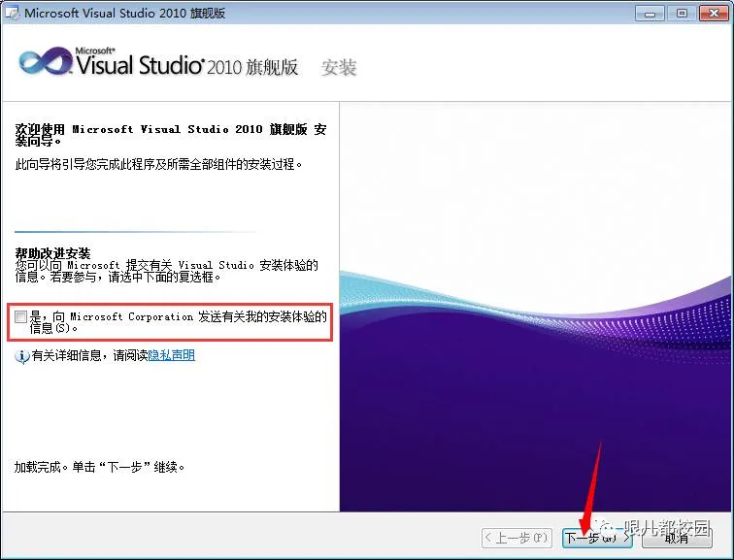The height and width of the screenshot is (560, 734).
Task: Click the 帮助改进安装 heading text
Action: [52, 253]
